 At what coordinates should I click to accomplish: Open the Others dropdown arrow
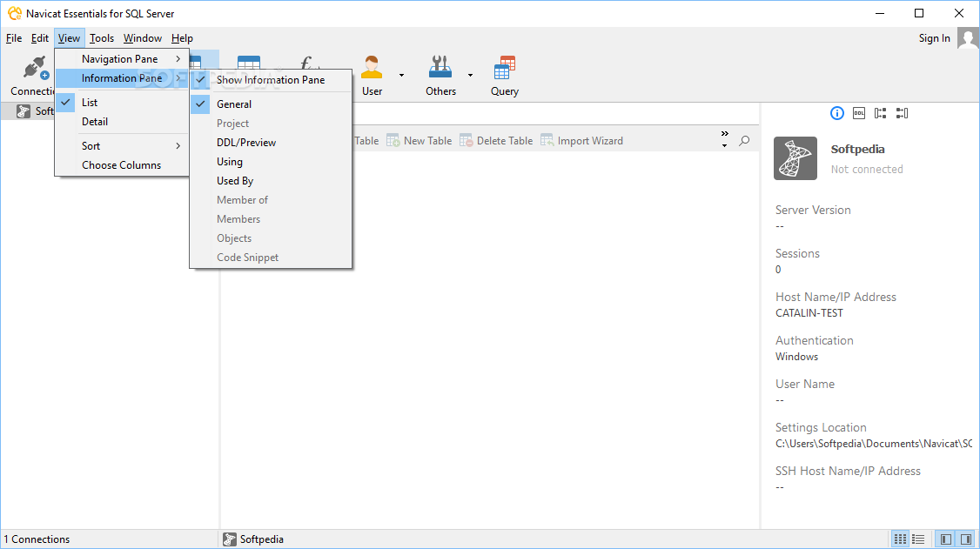click(471, 75)
